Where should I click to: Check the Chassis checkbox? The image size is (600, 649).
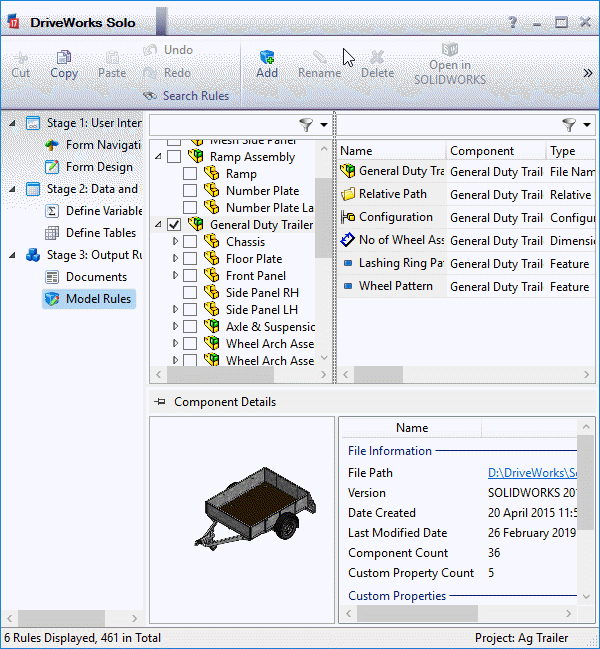click(x=190, y=241)
